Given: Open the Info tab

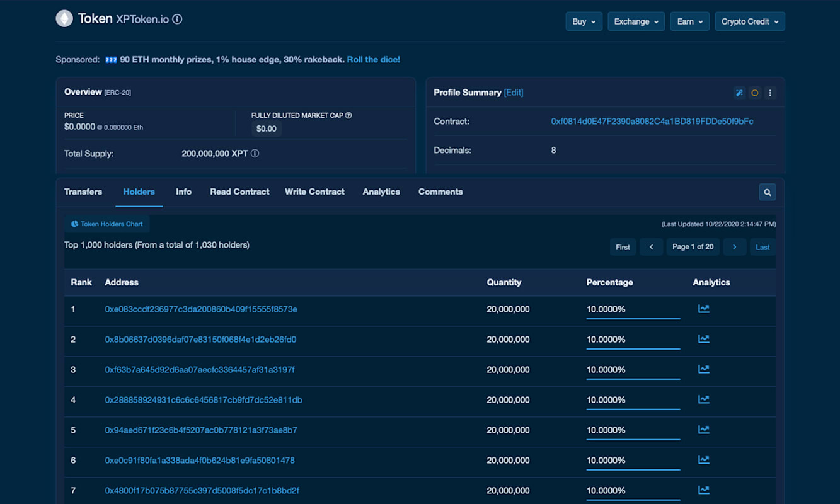Looking at the screenshot, I should (x=183, y=192).
